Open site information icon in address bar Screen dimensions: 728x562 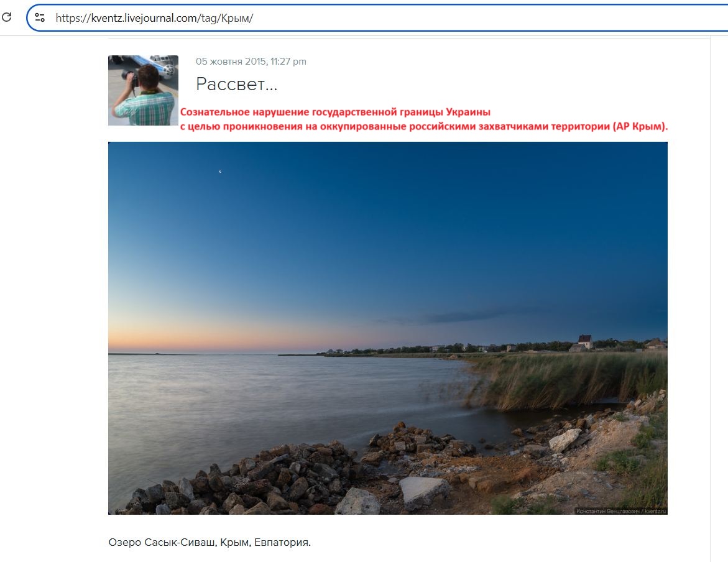(x=40, y=17)
